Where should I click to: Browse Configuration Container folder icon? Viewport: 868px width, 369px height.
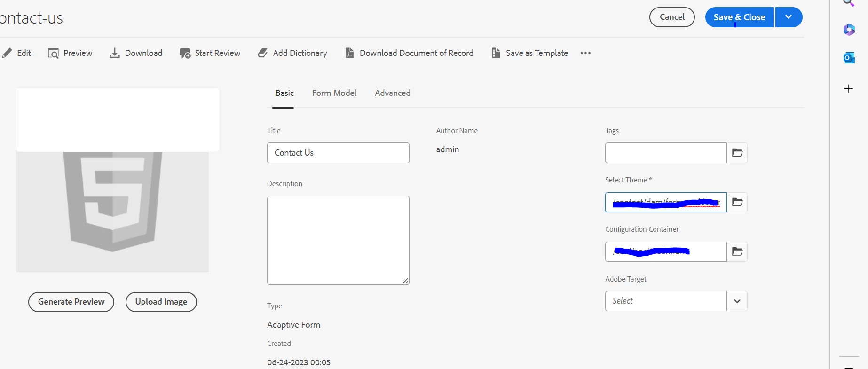click(737, 252)
